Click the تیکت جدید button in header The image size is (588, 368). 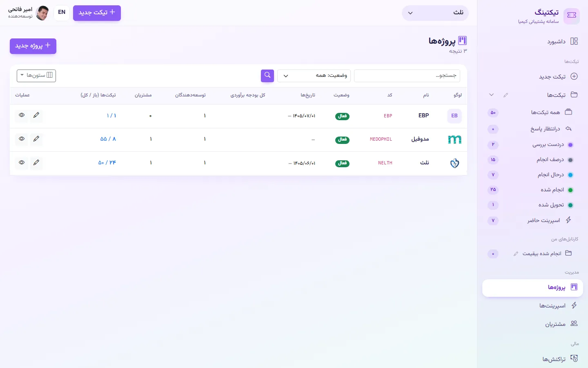click(97, 13)
